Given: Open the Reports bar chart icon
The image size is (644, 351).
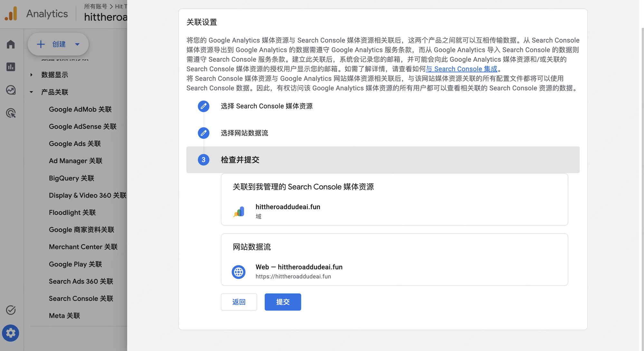Looking at the screenshot, I should 11,67.
